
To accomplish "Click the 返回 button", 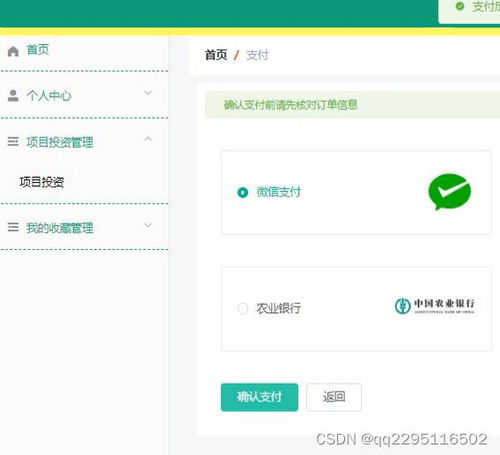I will [334, 397].
